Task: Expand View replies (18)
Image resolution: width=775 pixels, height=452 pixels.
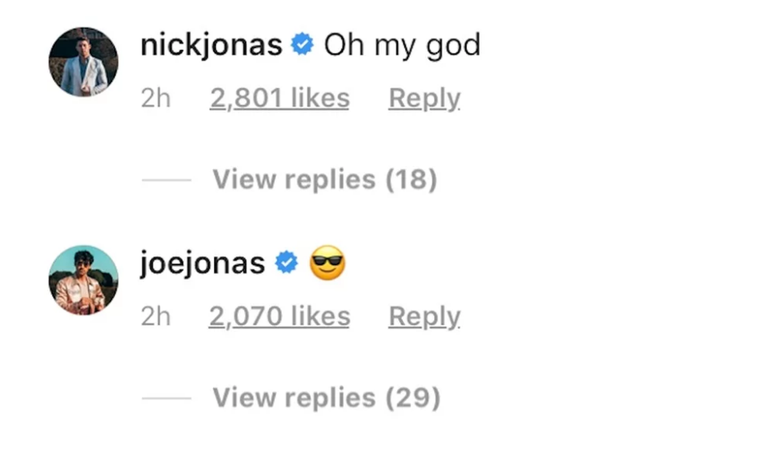Action: tap(325, 180)
